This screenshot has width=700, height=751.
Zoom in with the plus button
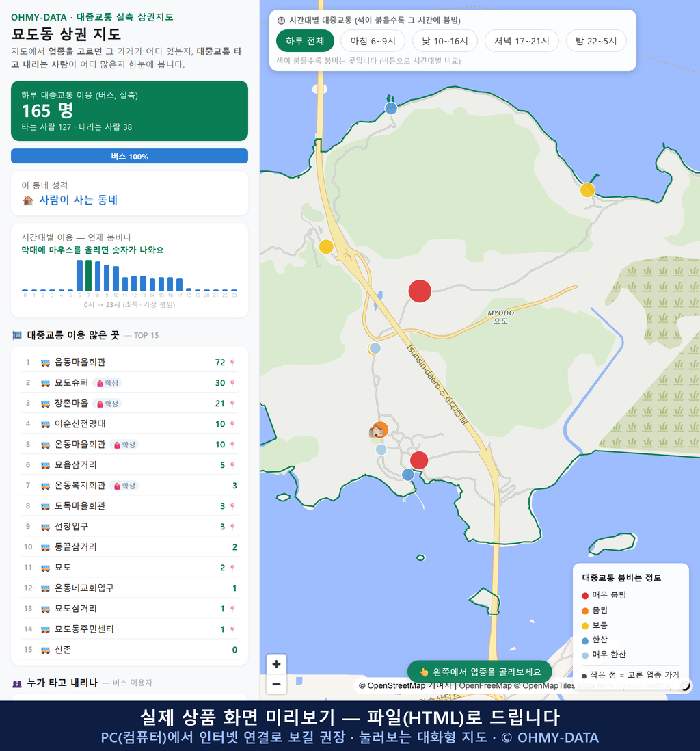tap(276, 664)
